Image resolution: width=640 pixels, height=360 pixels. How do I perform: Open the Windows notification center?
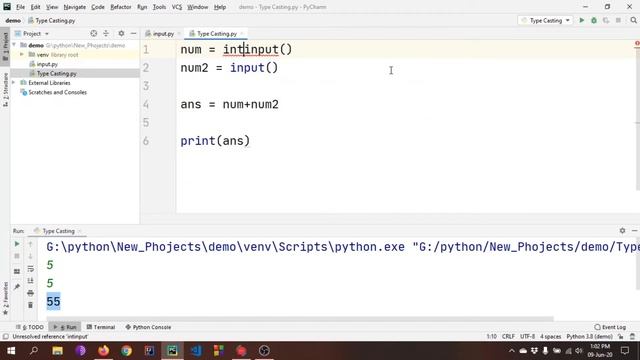point(625,351)
